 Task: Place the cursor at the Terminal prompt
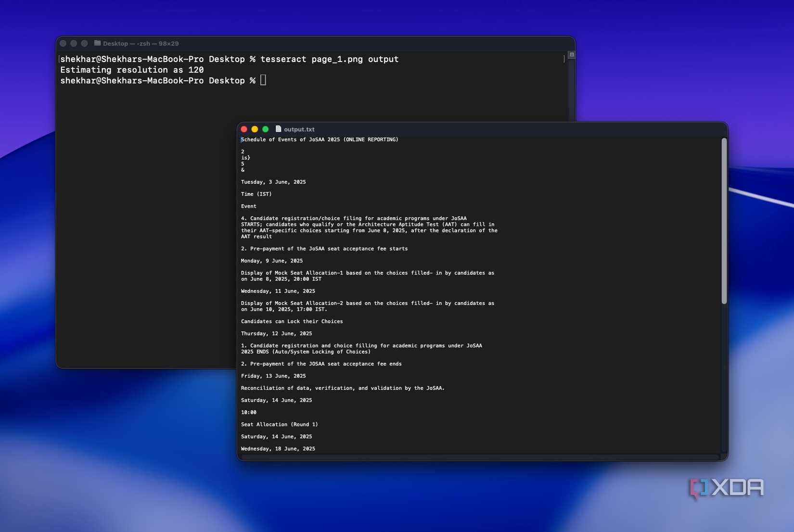262,80
